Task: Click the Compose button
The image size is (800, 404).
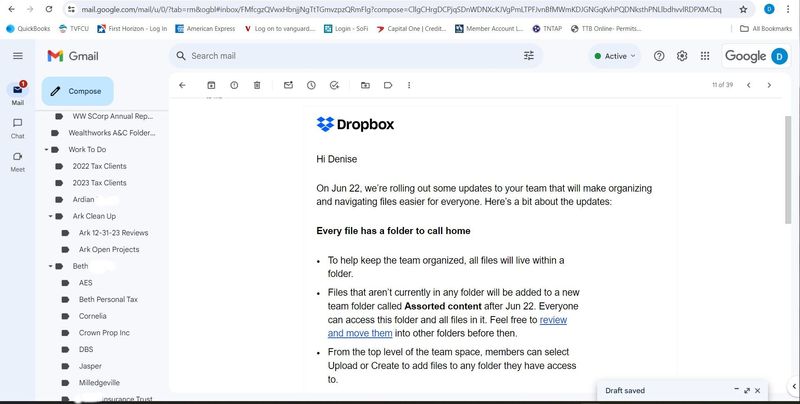Action: (78, 91)
